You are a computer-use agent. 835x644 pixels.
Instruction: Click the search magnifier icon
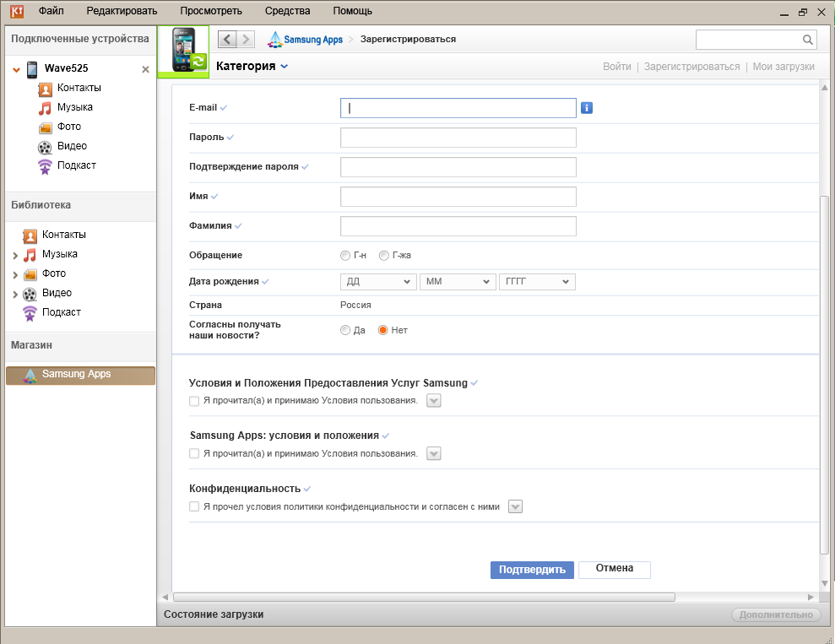(x=807, y=40)
